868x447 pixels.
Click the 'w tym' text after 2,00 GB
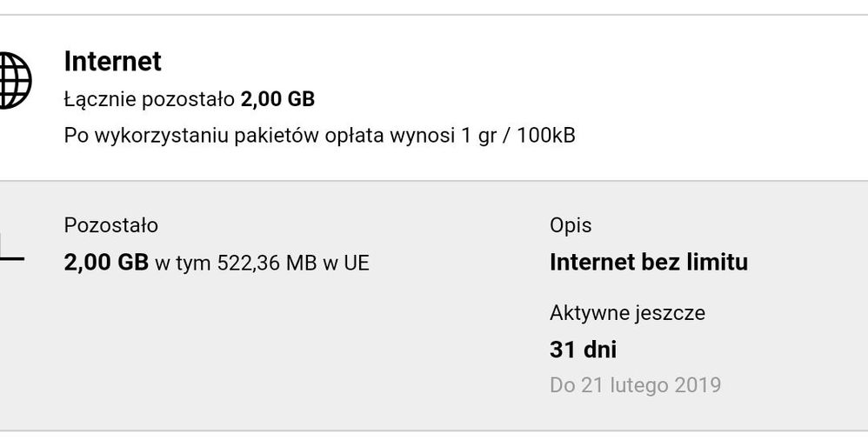click(x=183, y=263)
